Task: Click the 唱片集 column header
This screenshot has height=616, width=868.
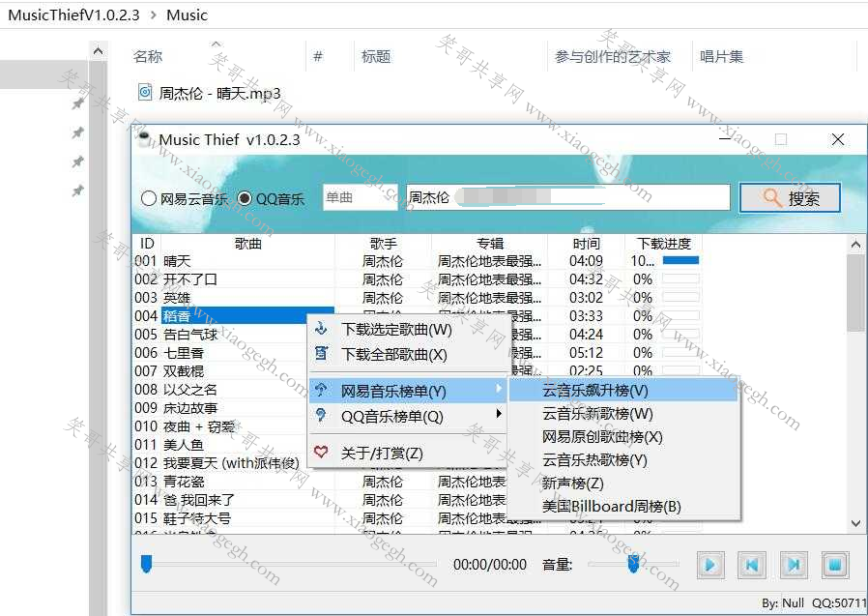Action: pos(721,56)
